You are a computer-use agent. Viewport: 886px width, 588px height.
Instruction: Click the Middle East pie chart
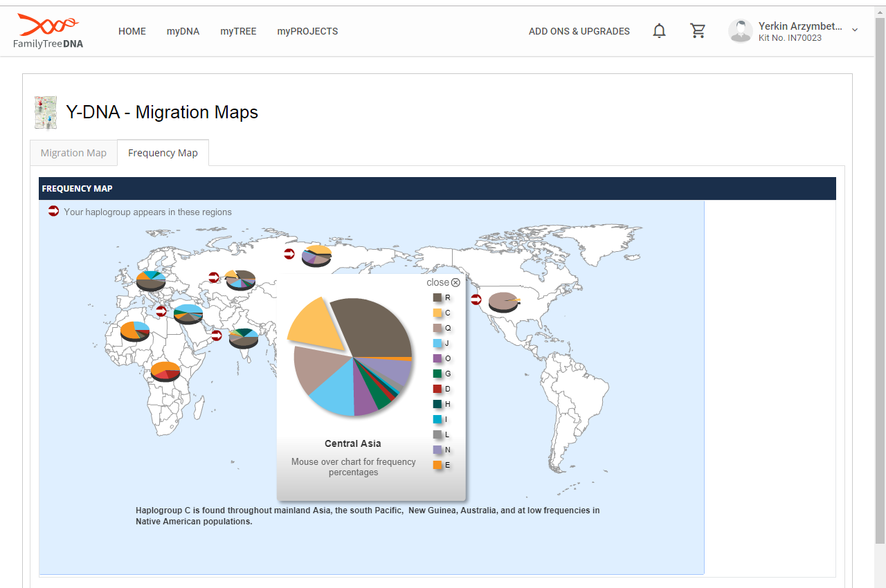tap(188, 314)
